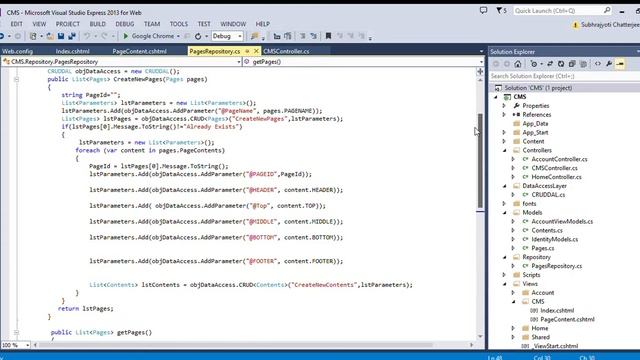
Task: Open the EDIT menu
Action: click(x=17, y=24)
